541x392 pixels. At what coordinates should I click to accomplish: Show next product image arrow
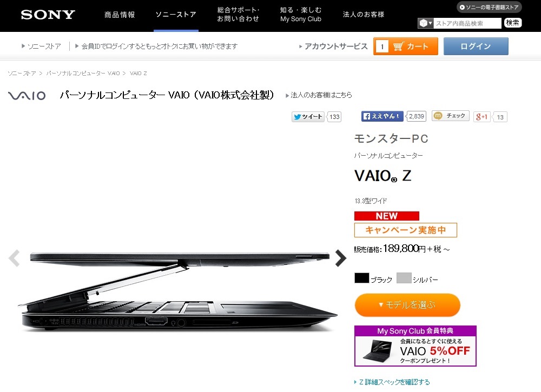[x=340, y=258]
